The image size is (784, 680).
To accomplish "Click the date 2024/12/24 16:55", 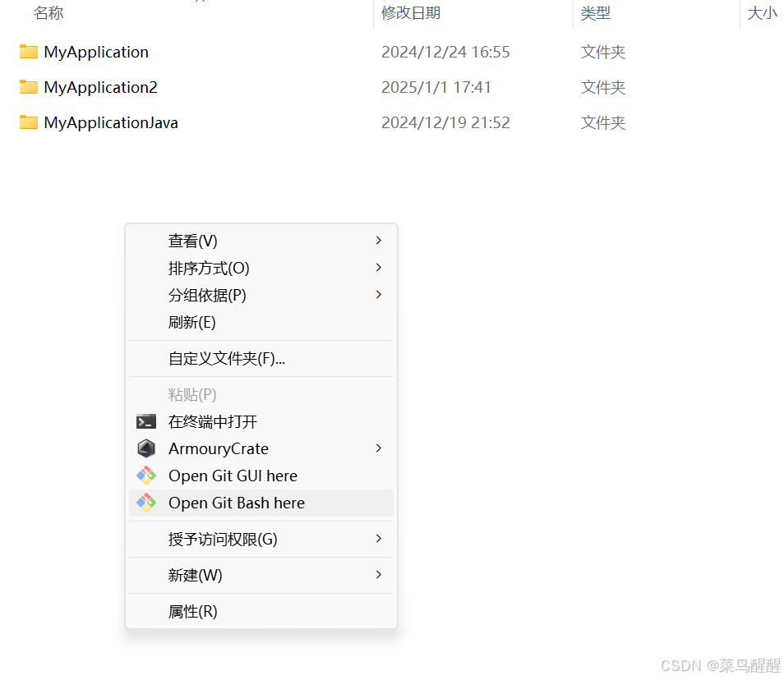I will pos(445,52).
